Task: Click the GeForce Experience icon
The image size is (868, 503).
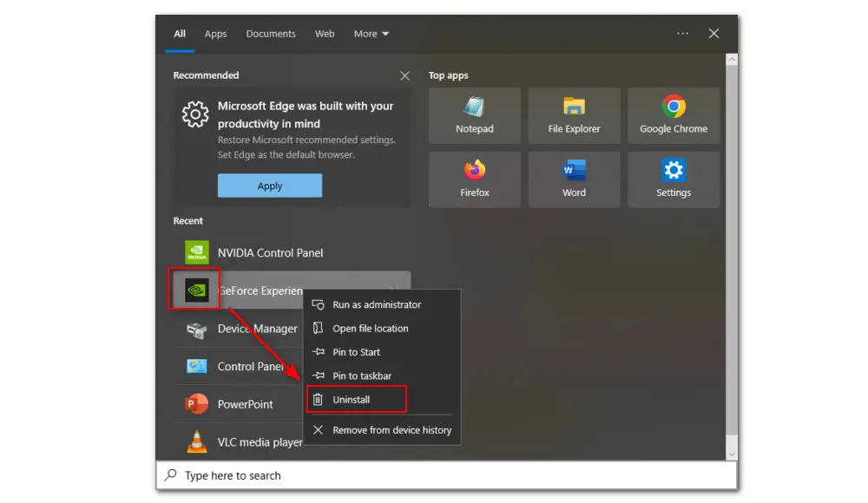Action: pyautogui.click(x=197, y=291)
